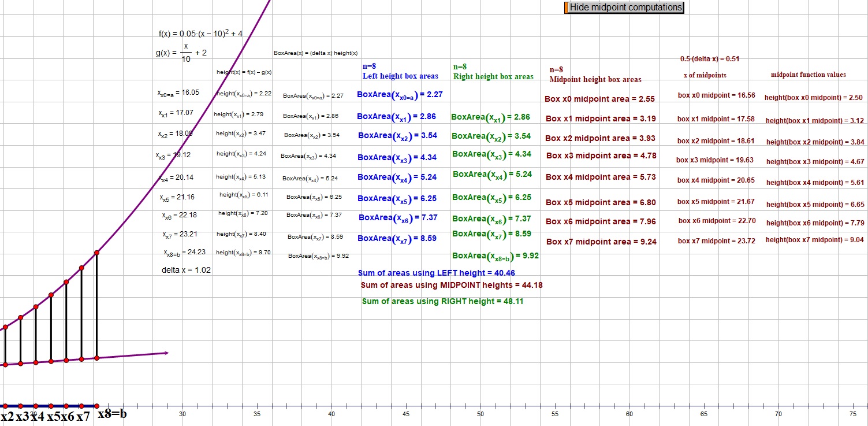Select the x8=b point on the x-axis
Screen dimensions: 868x426
(x=96, y=406)
